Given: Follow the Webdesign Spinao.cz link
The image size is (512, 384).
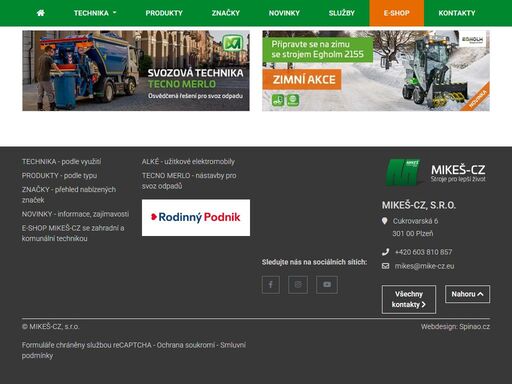Looking at the screenshot, I should coord(455,327).
